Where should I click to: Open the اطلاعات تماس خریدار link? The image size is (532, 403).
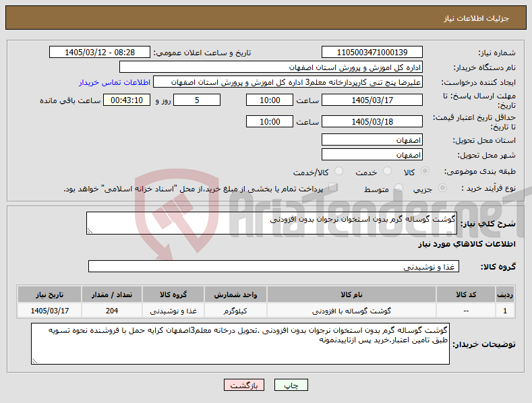click(x=115, y=82)
